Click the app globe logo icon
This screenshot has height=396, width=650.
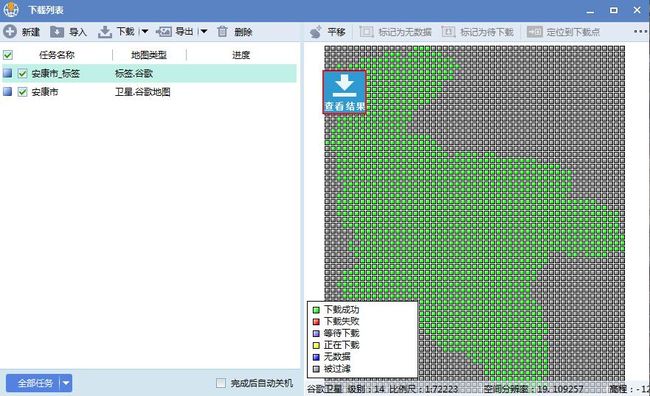coord(11,10)
